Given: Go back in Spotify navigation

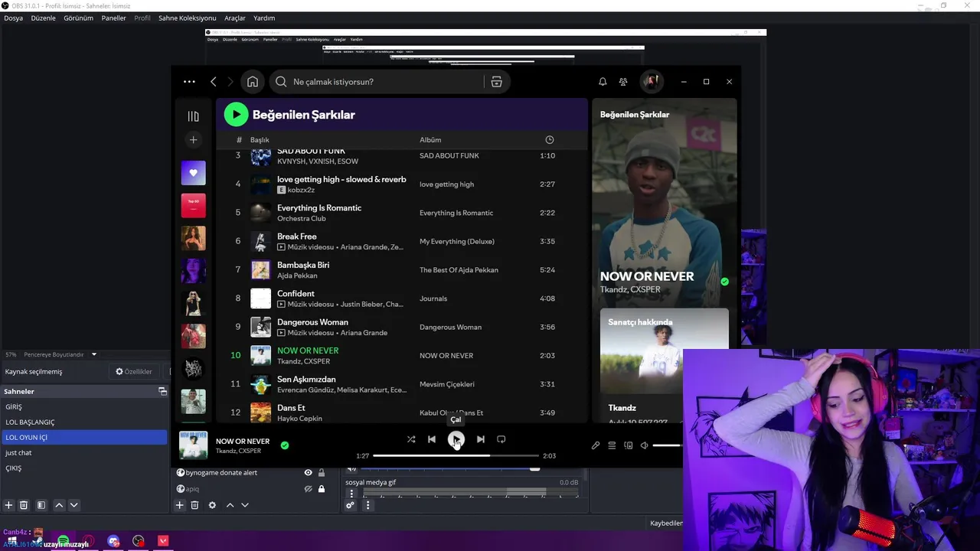Looking at the screenshot, I should (x=214, y=82).
